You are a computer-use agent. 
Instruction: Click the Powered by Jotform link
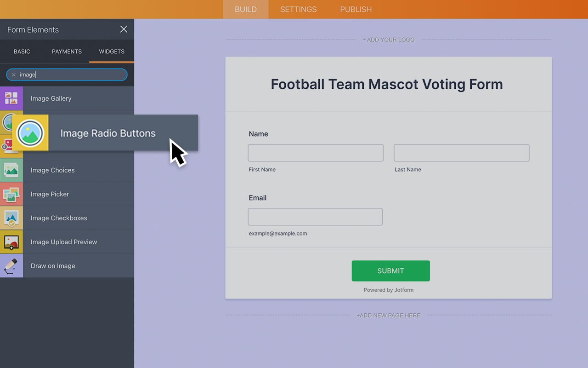click(388, 290)
